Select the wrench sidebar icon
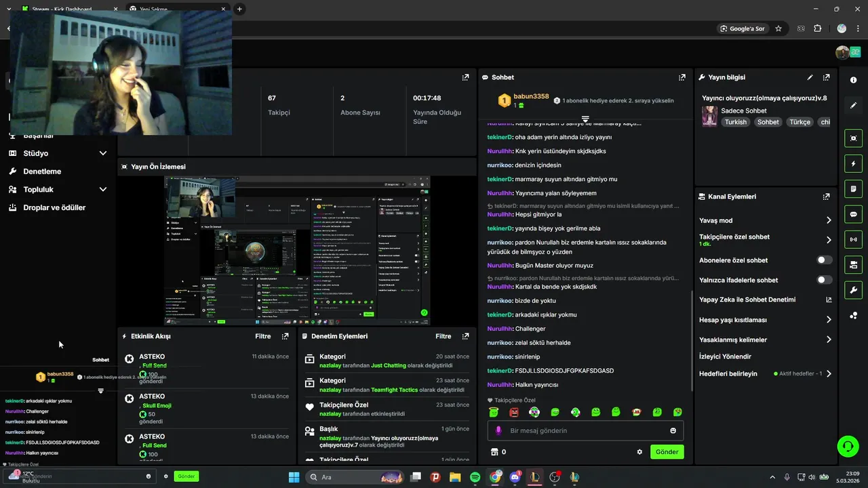Screen dimensions: 868x488 853,290
